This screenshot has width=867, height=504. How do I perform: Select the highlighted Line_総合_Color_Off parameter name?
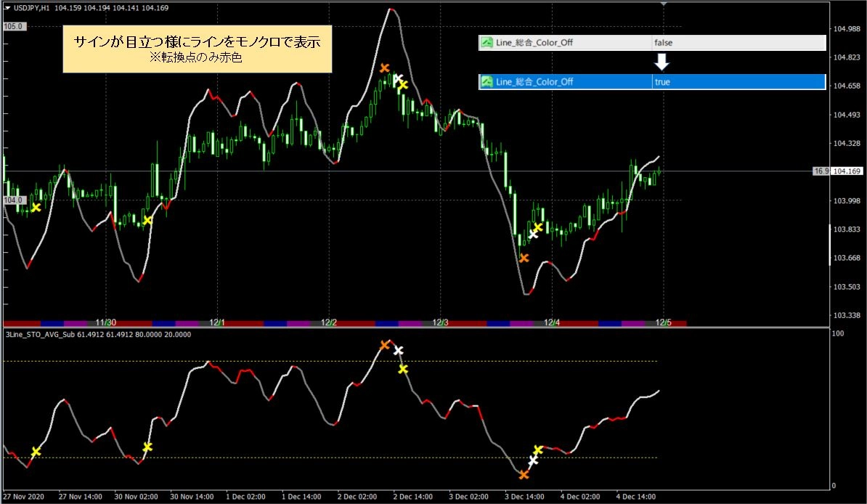(x=534, y=82)
